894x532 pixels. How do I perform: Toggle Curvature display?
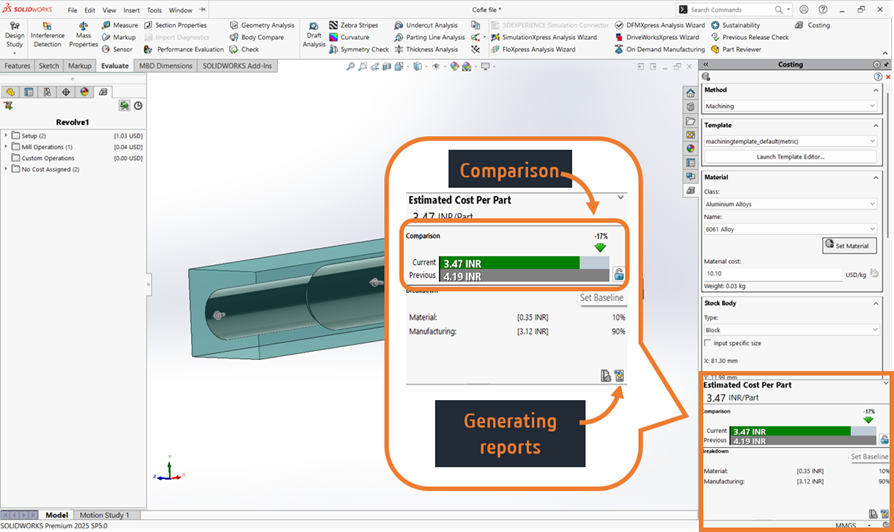pos(350,37)
